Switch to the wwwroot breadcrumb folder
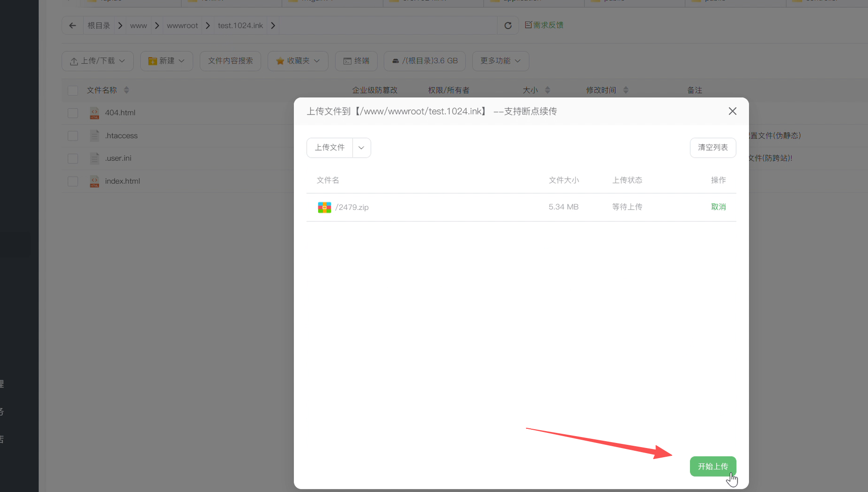Viewport: 868px width, 492px height. pos(182,25)
